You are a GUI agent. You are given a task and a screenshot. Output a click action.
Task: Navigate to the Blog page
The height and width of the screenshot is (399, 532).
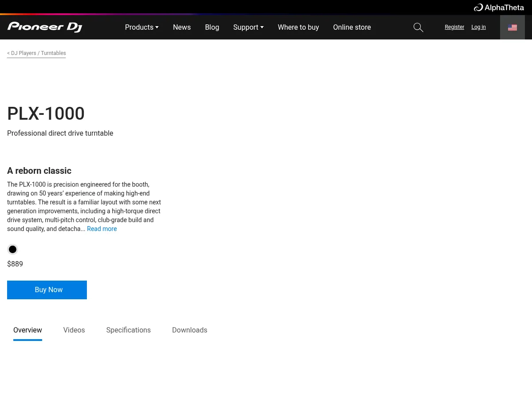(x=212, y=27)
